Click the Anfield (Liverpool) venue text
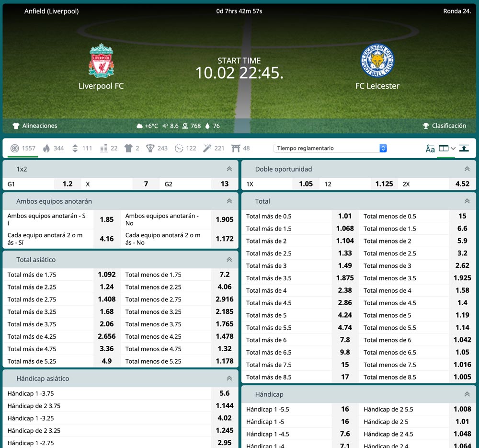Viewport: 479px width, 448px height. tap(52, 11)
